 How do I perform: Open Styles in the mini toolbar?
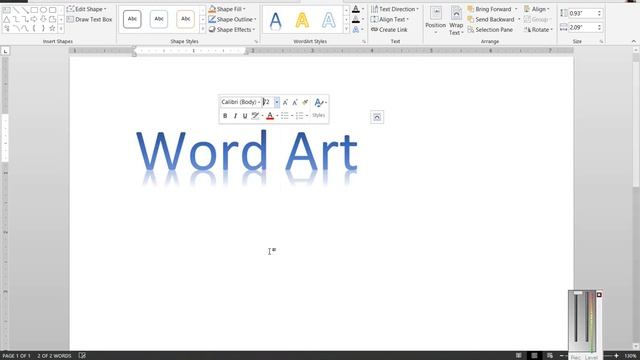(x=319, y=109)
